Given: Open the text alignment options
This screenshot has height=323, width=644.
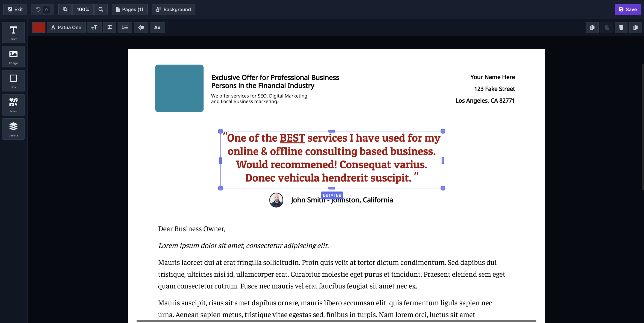Looking at the screenshot, I should pyautogui.click(x=109, y=28).
